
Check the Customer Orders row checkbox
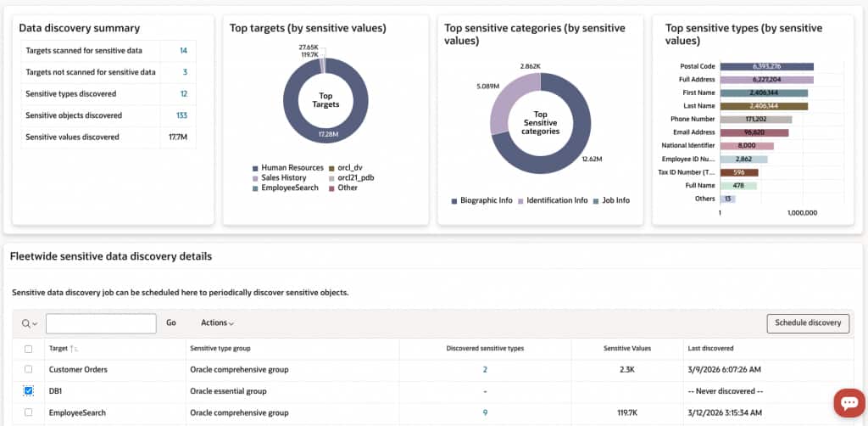click(x=29, y=369)
